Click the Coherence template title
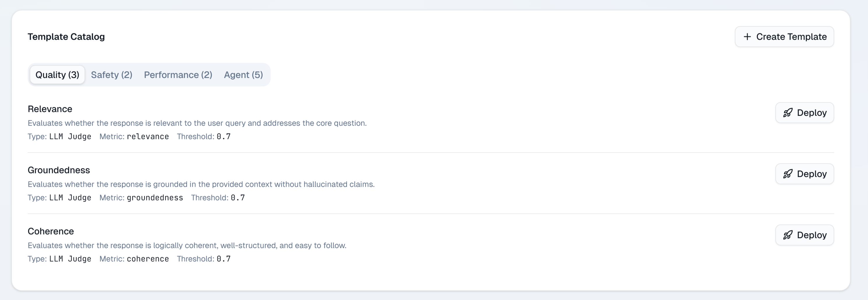This screenshot has width=868, height=300. coord(50,231)
